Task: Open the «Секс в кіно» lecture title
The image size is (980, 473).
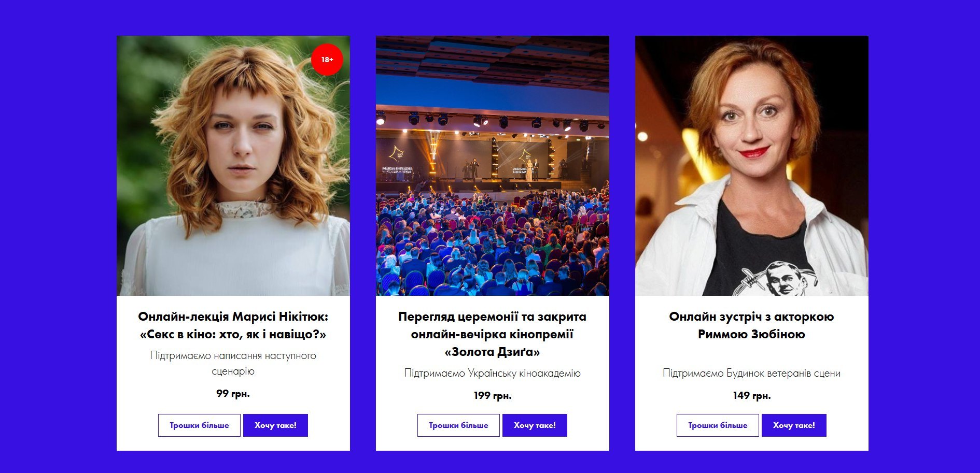Action: 233,325
